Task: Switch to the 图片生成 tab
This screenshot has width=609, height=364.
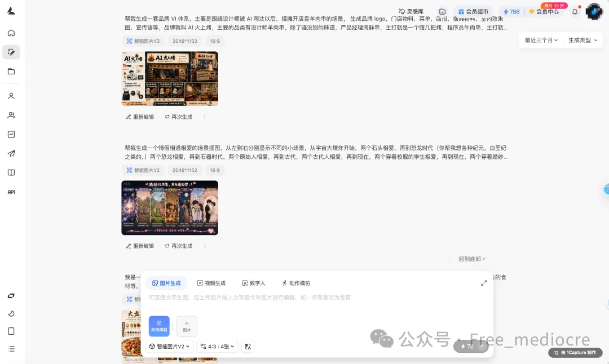Action: pyautogui.click(x=166, y=283)
